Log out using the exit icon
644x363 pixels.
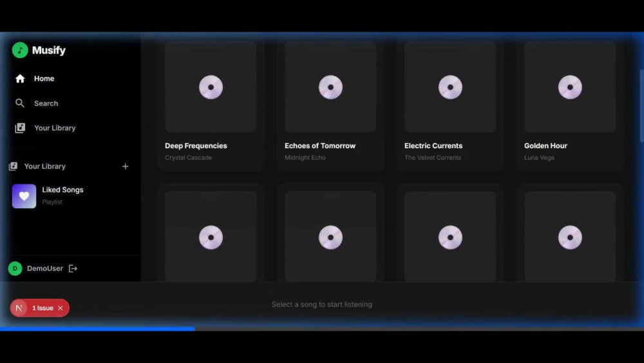pos(73,268)
